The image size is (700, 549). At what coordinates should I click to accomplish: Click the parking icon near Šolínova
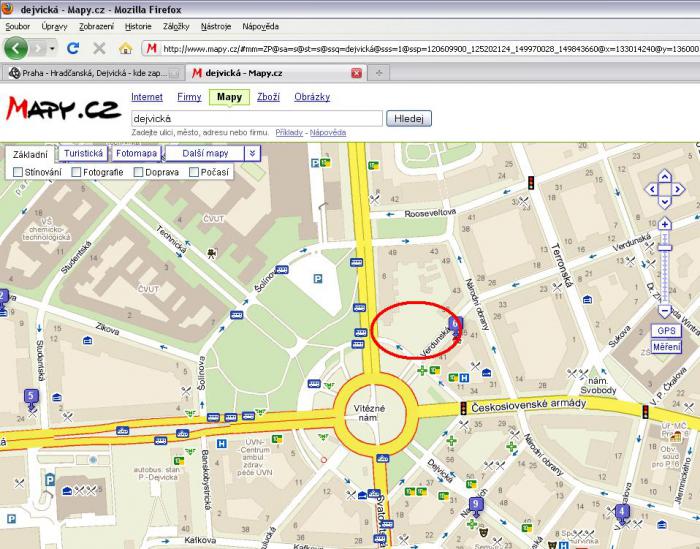pyautogui.click(x=318, y=280)
